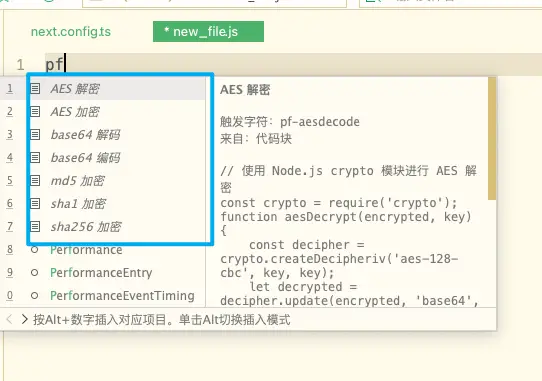Click the snippet icon beside AES 加密
The width and height of the screenshot is (542, 381).
point(35,111)
